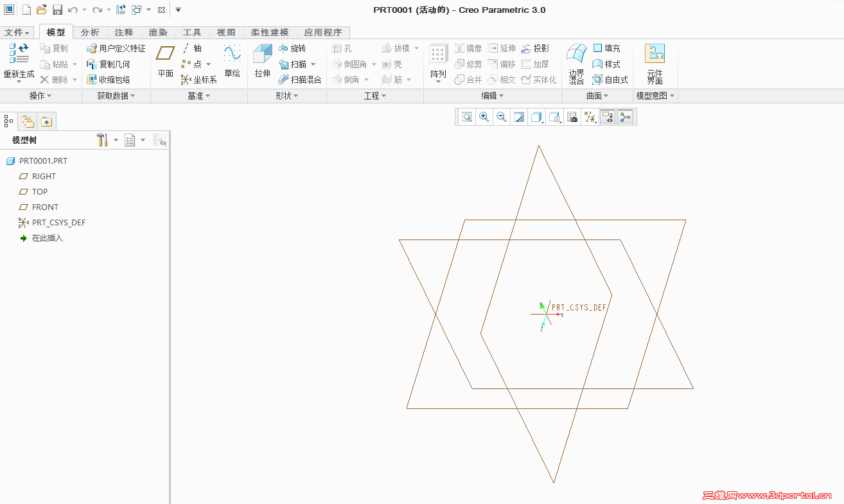Viewport: 844px width, 504px height.
Task: Save the model with the floppy icon
Action: point(57,10)
